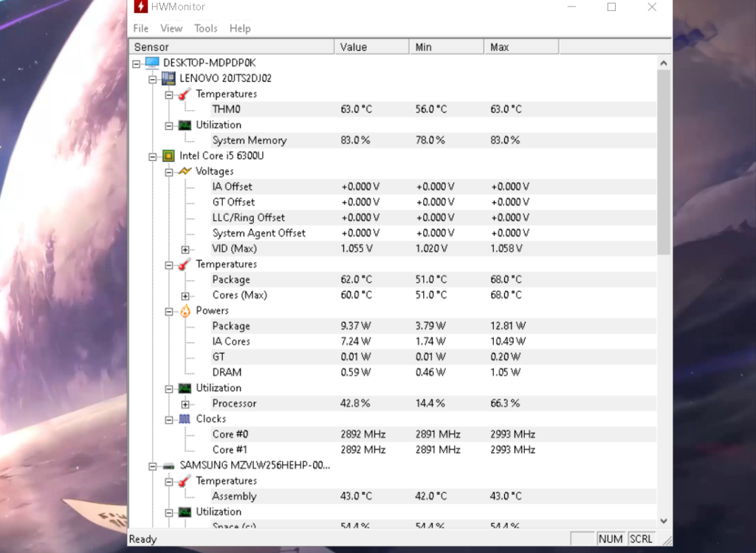Click the thermometer icon under LENOVO 20JTS2DJ02
756x553 pixels.
click(185, 94)
